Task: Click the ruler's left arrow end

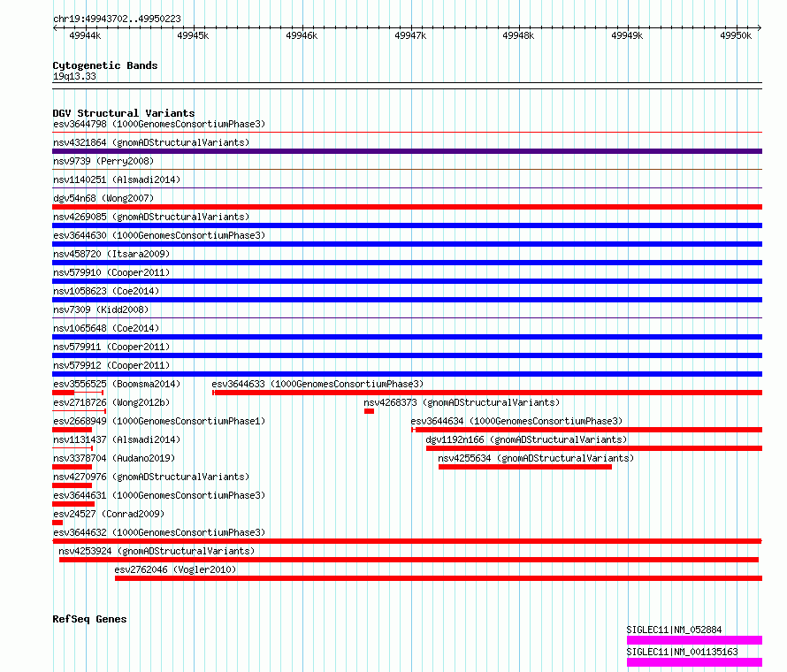Action: click(55, 28)
